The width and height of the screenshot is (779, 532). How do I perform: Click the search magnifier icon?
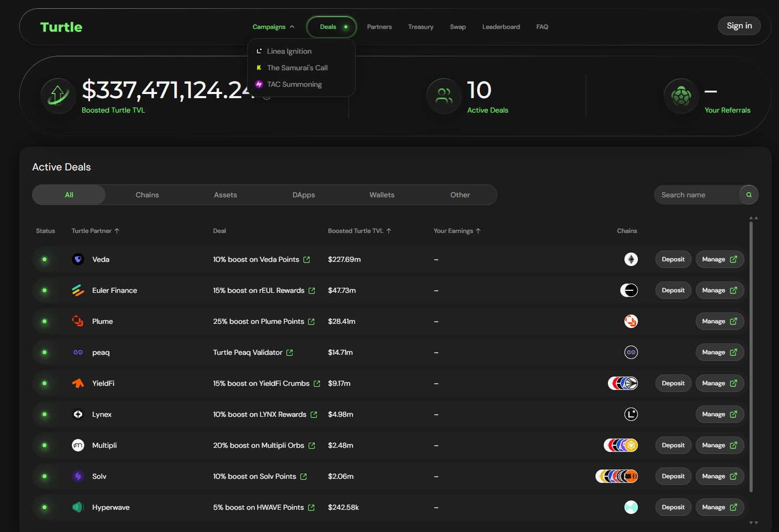tap(749, 195)
